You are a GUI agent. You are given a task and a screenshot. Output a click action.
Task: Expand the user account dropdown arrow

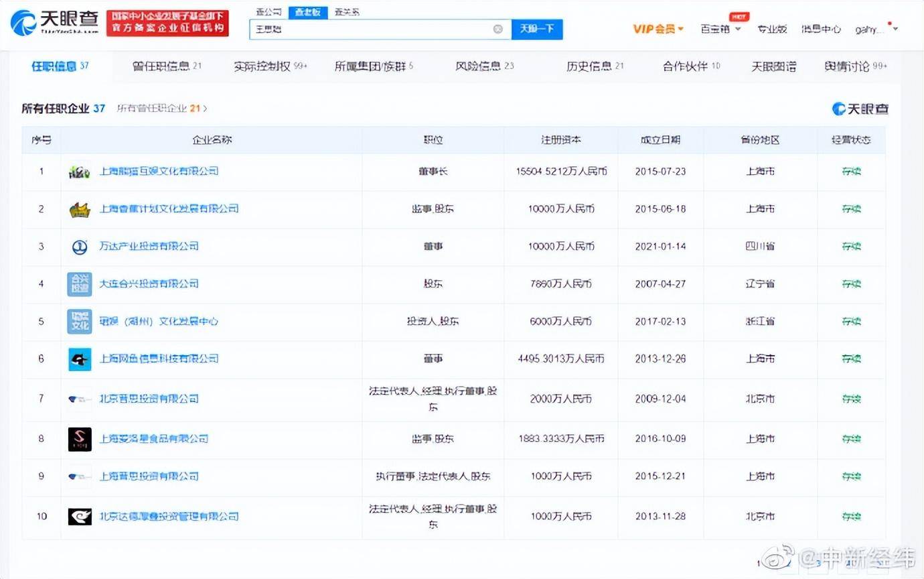click(896, 29)
